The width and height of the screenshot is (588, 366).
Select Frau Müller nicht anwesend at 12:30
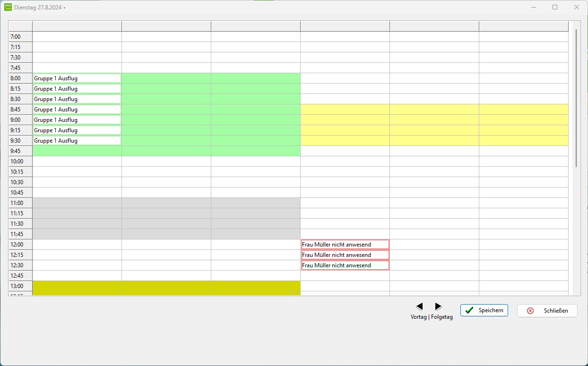(x=345, y=265)
